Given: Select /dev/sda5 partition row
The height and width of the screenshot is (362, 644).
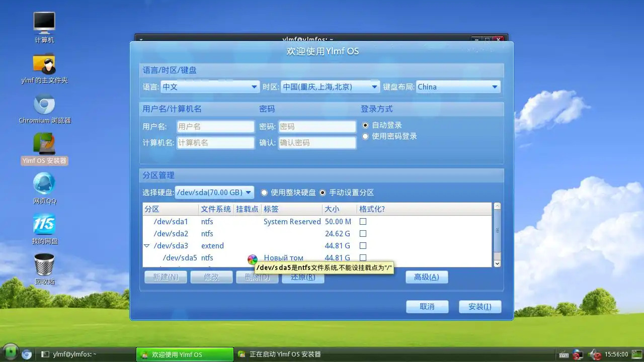Looking at the screenshot, I should [x=317, y=258].
